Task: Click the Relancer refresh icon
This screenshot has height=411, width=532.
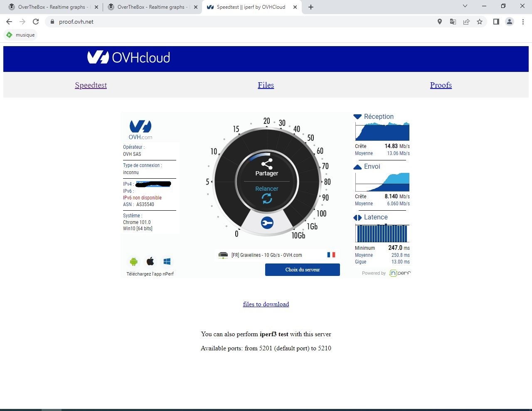Action: coord(267,199)
